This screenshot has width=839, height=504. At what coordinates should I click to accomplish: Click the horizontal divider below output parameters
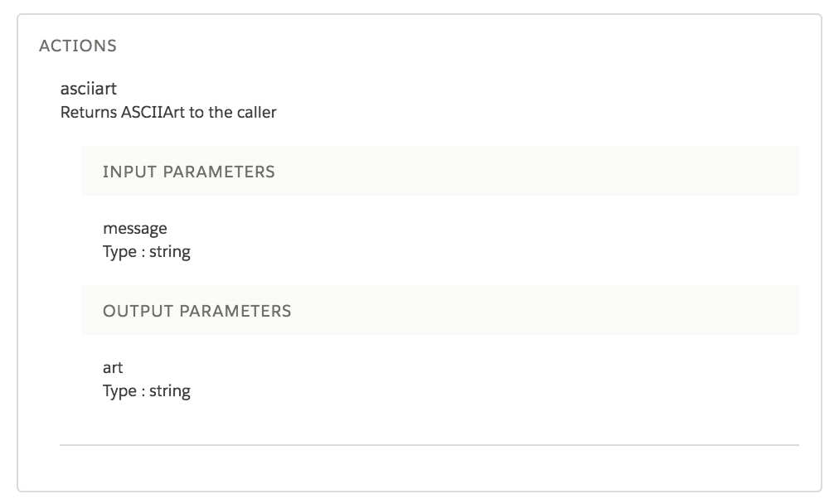click(x=429, y=445)
